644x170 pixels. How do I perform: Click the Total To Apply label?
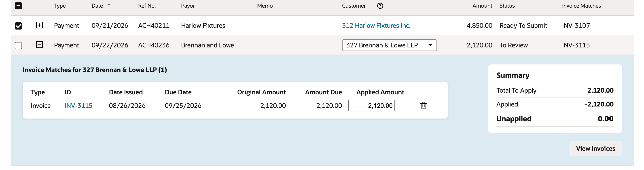pyautogui.click(x=516, y=90)
